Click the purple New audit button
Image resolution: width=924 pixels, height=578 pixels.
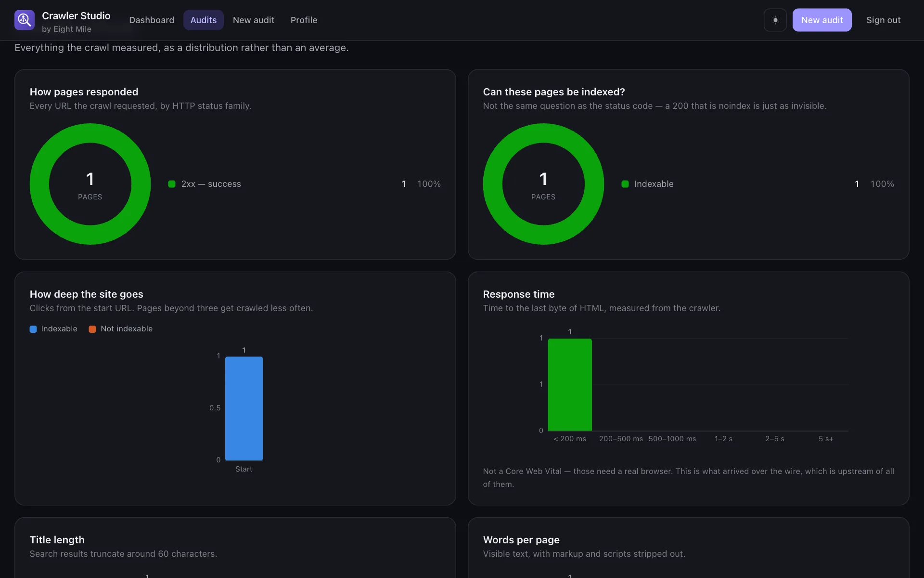(x=822, y=20)
